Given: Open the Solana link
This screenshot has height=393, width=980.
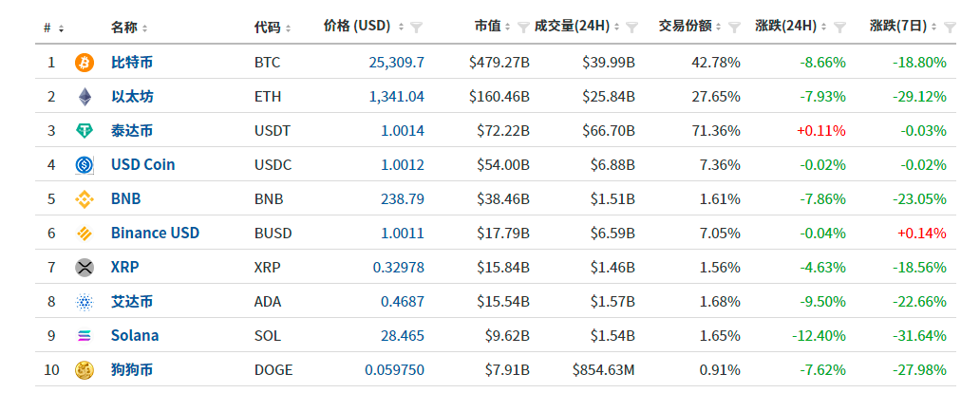Looking at the screenshot, I should click(135, 336).
